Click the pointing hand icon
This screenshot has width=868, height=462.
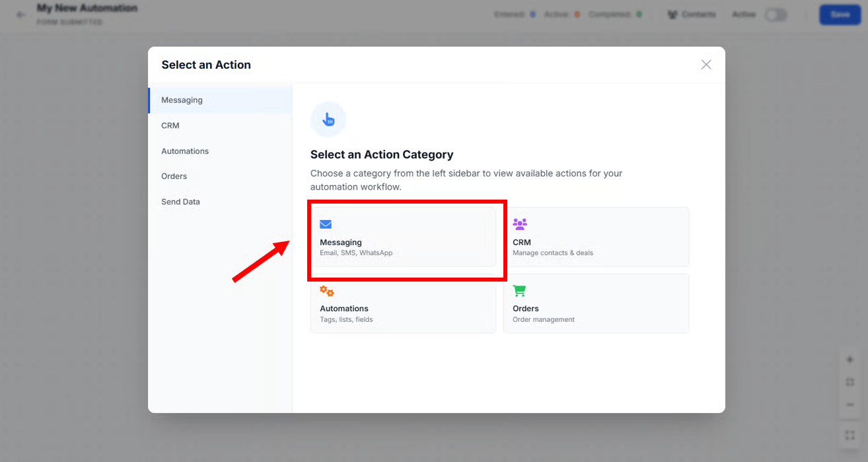click(328, 120)
